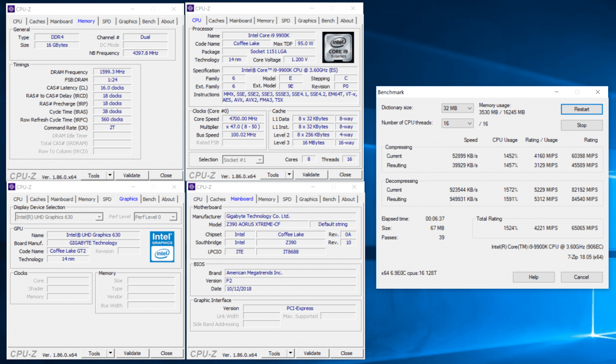Expand the Tools arrow in the Graphics window
The width and height of the screenshot is (616, 364).
click(111, 353)
